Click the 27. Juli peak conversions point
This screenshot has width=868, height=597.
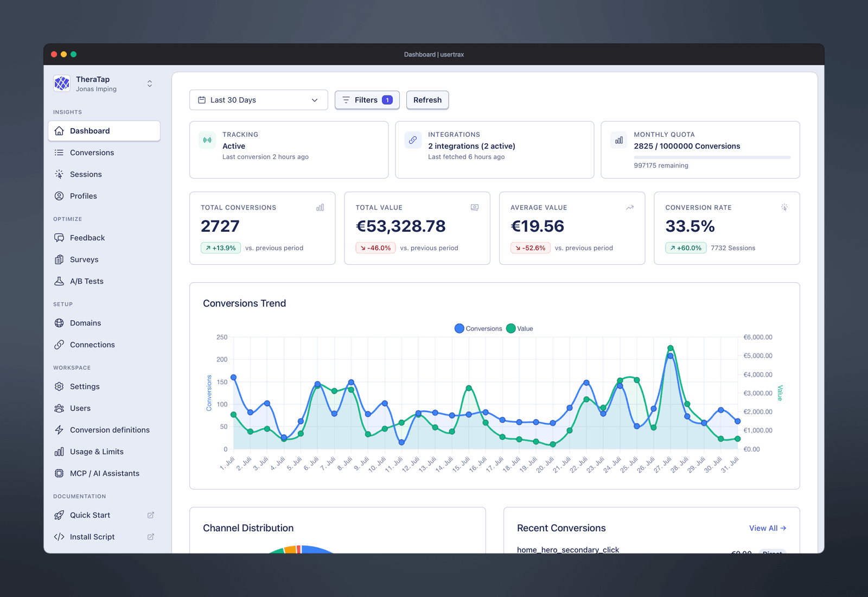click(x=671, y=356)
